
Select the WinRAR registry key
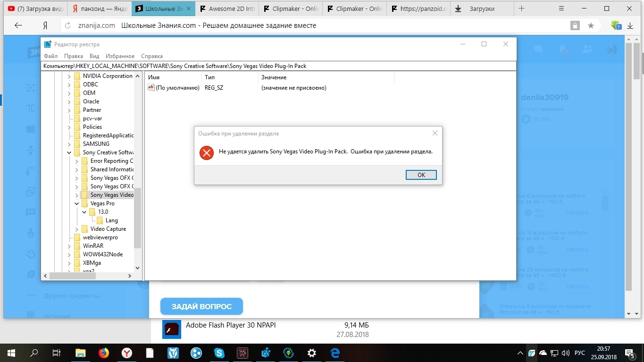pos(93,246)
